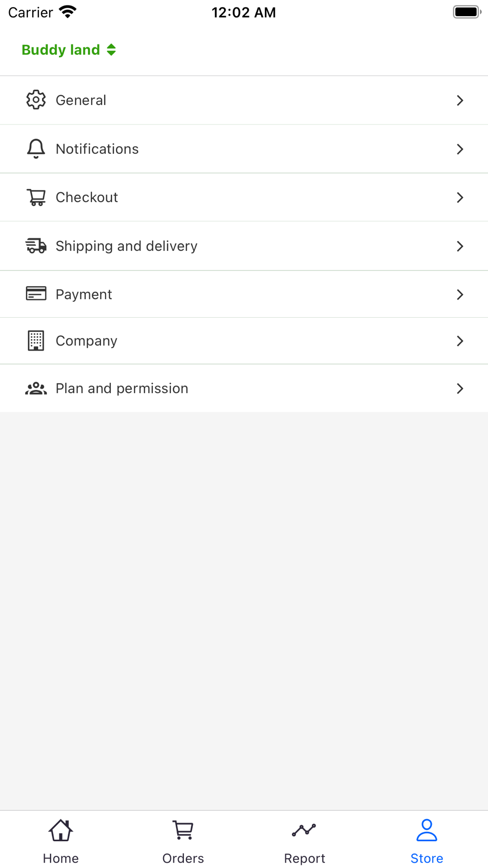Tap the General gear icon
This screenshot has height=868, width=488.
coord(36,100)
